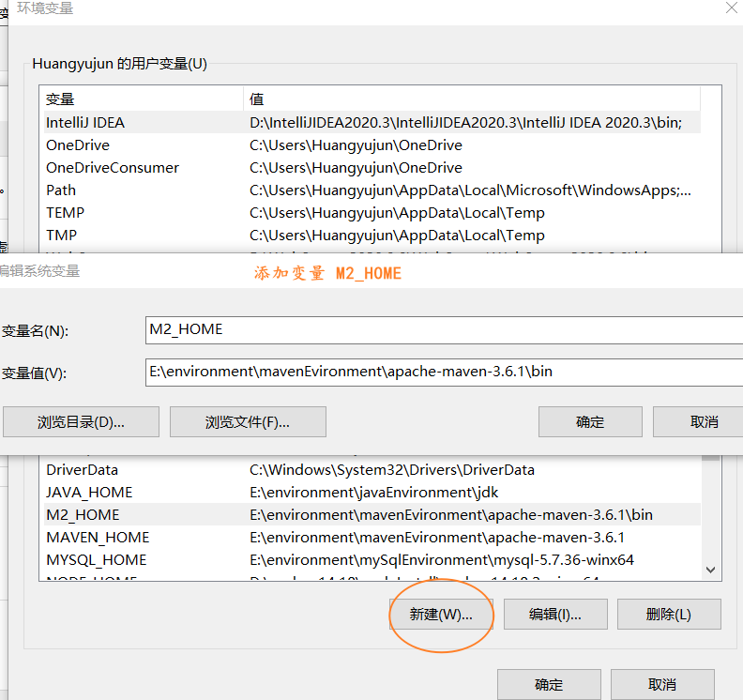743x700 pixels.
Task: Click New (新建(W)...) system variable button
Action: 441,615
